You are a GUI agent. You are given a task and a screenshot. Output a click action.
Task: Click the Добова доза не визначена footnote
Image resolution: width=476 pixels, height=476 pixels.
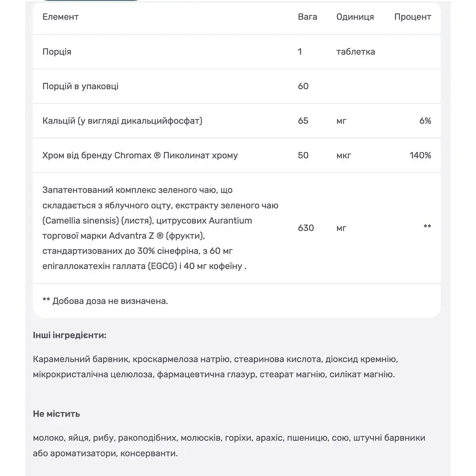(105, 301)
